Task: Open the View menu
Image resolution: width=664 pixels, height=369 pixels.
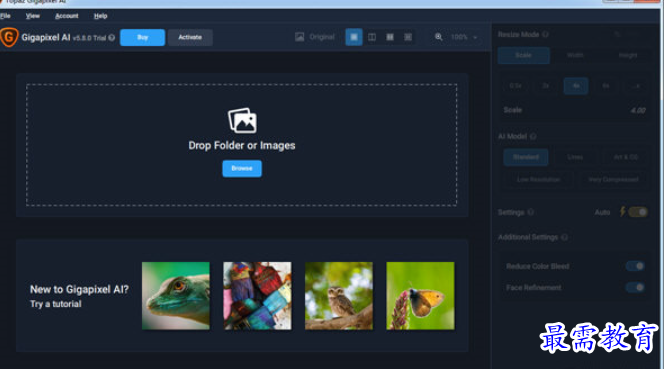Action: point(33,16)
